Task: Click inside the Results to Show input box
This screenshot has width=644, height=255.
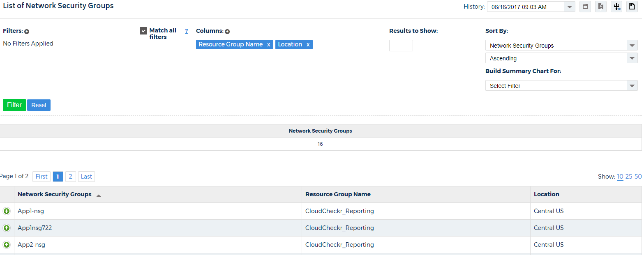Action: [401, 46]
